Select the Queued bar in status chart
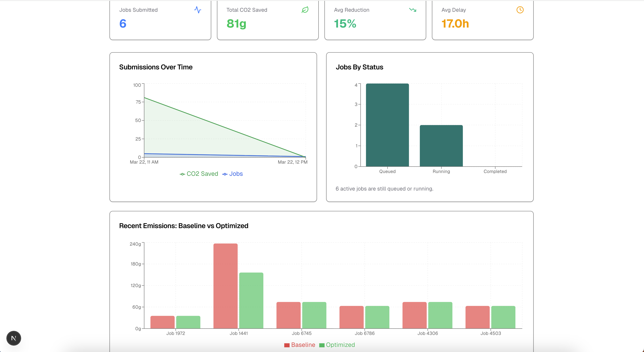This screenshot has width=644, height=352. tap(387, 125)
